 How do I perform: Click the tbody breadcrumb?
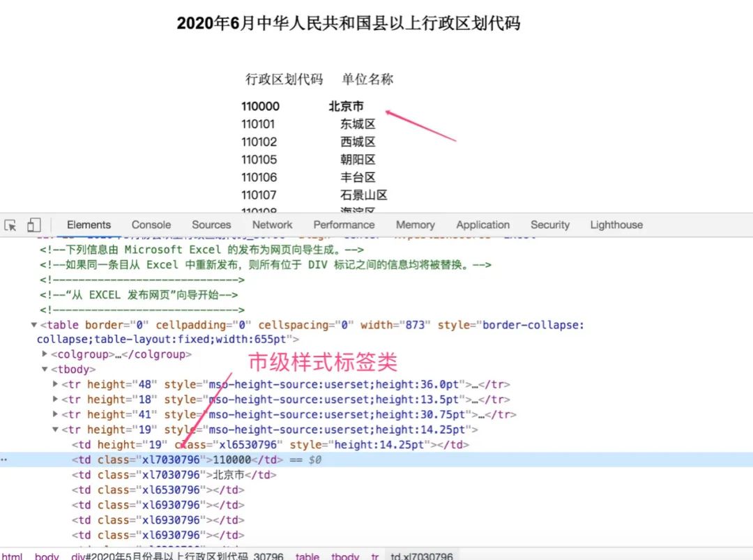(x=345, y=556)
